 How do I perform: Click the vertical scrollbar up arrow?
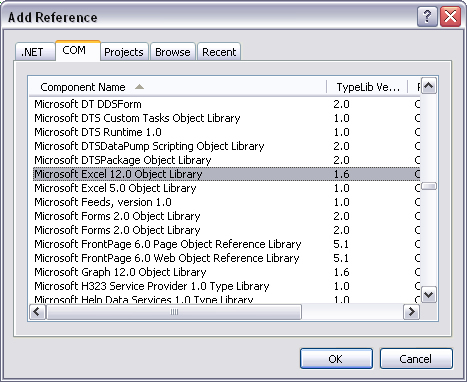[429, 86]
